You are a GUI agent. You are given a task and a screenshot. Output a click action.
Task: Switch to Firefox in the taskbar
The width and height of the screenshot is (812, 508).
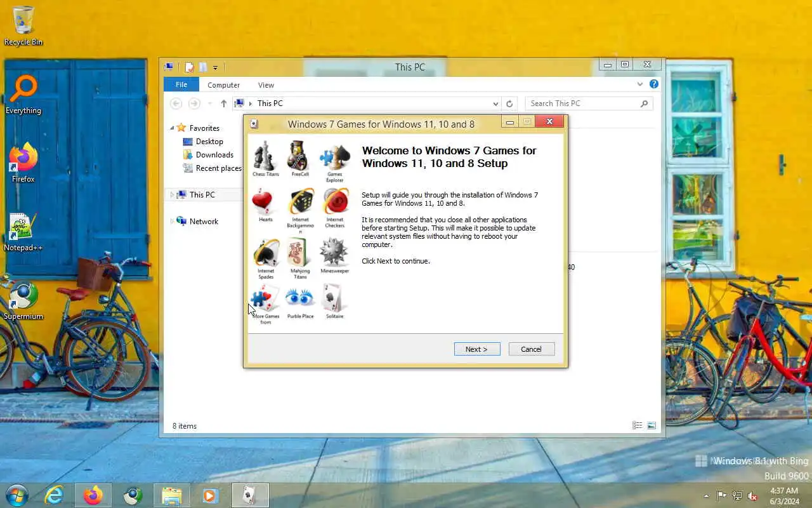pyautogui.click(x=93, y=495)
